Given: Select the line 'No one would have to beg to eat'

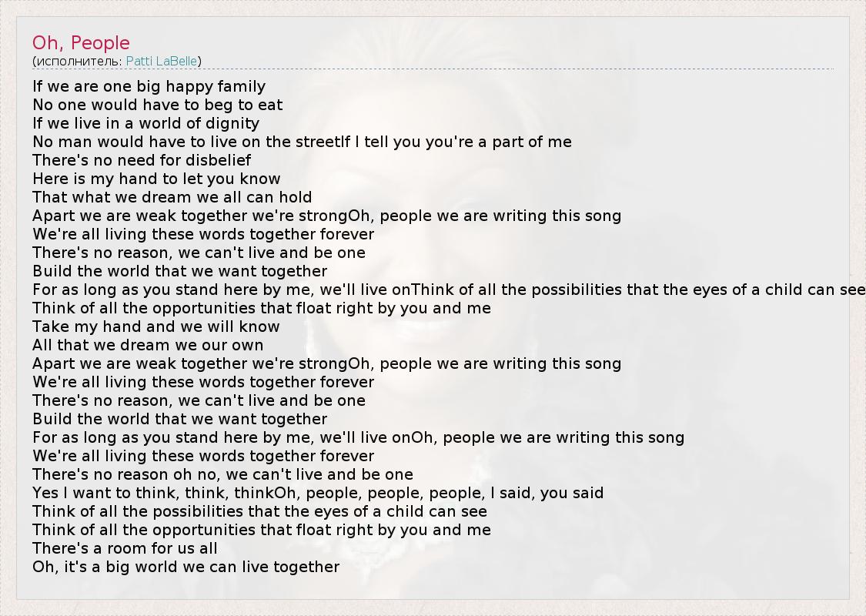Looking at the screenshot, I should pos(157,105).
